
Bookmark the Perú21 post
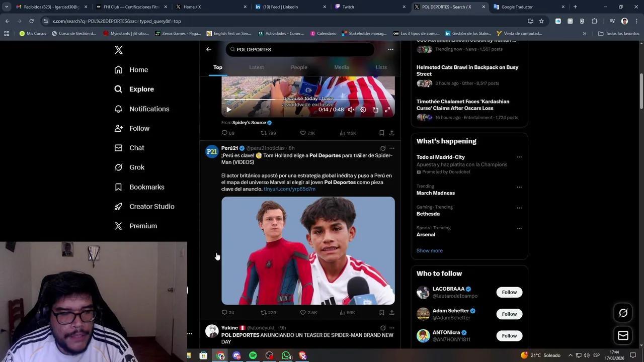coord(382,313)
